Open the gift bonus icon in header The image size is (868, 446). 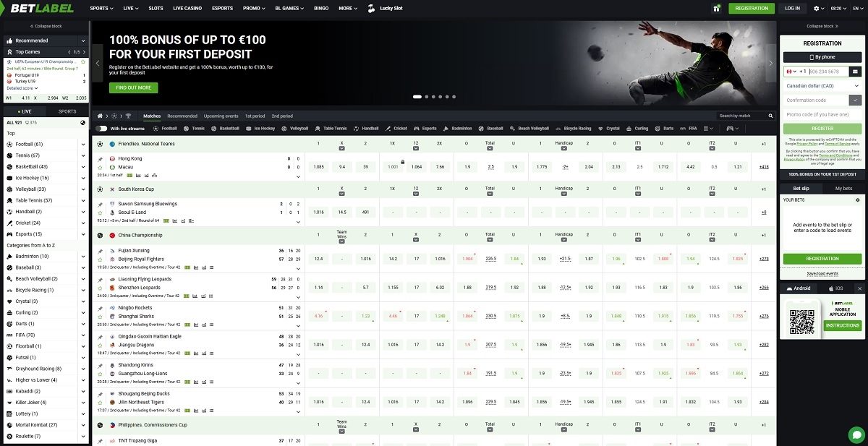click(716, 8)
